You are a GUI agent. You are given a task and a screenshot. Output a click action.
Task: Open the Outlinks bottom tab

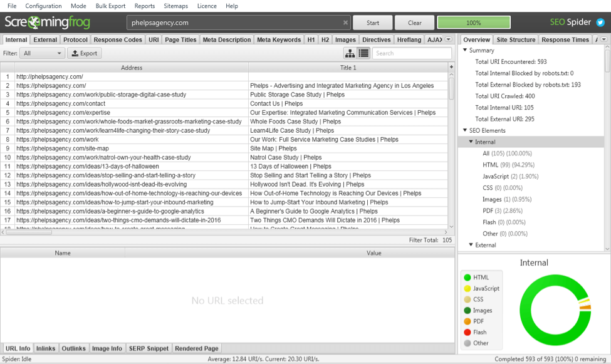[74, 348]
